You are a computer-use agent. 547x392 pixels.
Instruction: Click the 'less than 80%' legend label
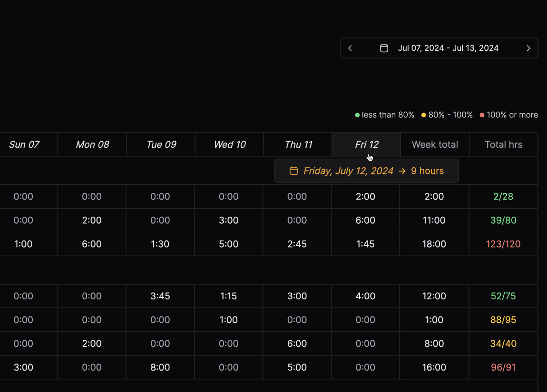[x=388, y=115]
